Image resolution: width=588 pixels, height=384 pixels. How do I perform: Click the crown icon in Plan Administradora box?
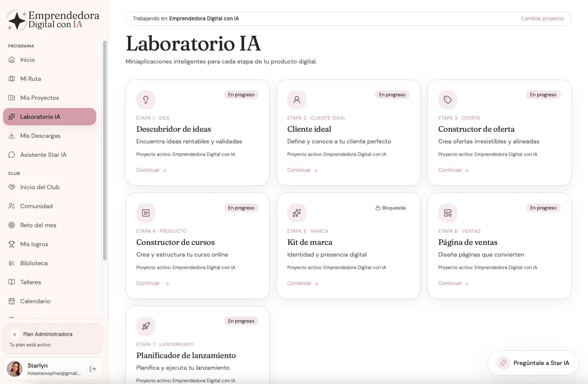click(x=15, y=334)
